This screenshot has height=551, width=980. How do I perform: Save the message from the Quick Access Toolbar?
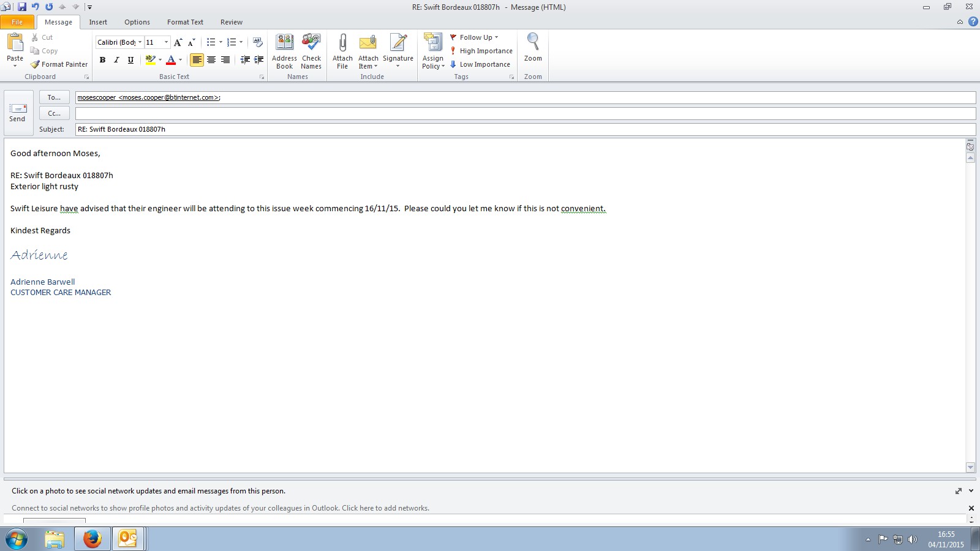22,7
